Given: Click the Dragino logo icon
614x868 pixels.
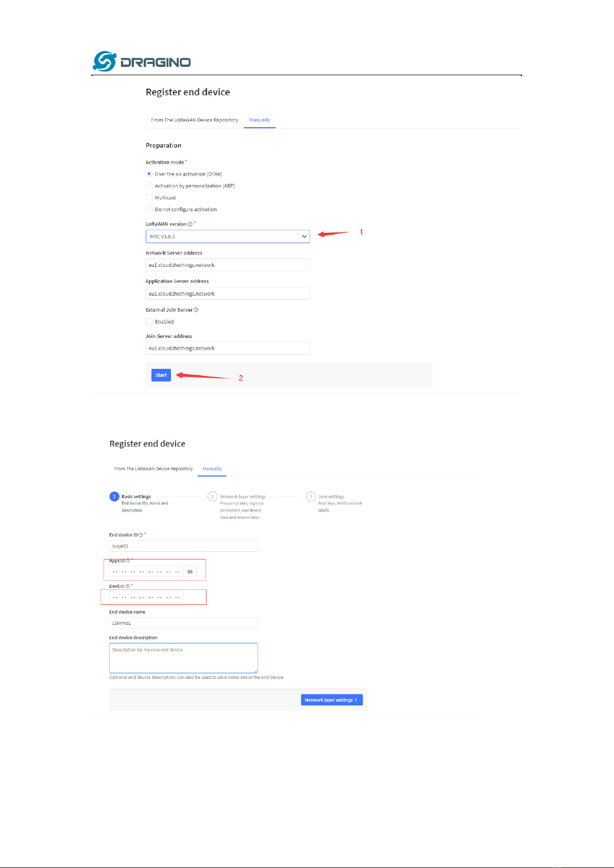Looking at the screenshot, I should tap(104, 61).
